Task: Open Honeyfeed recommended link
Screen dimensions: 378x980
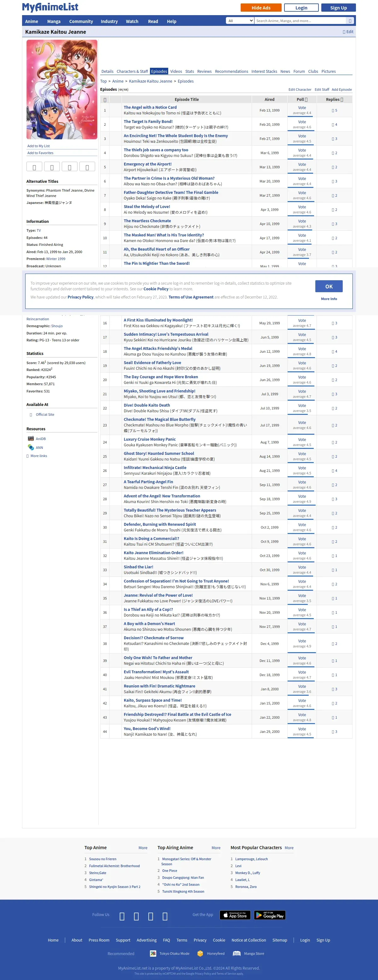Action: (211, 954)
